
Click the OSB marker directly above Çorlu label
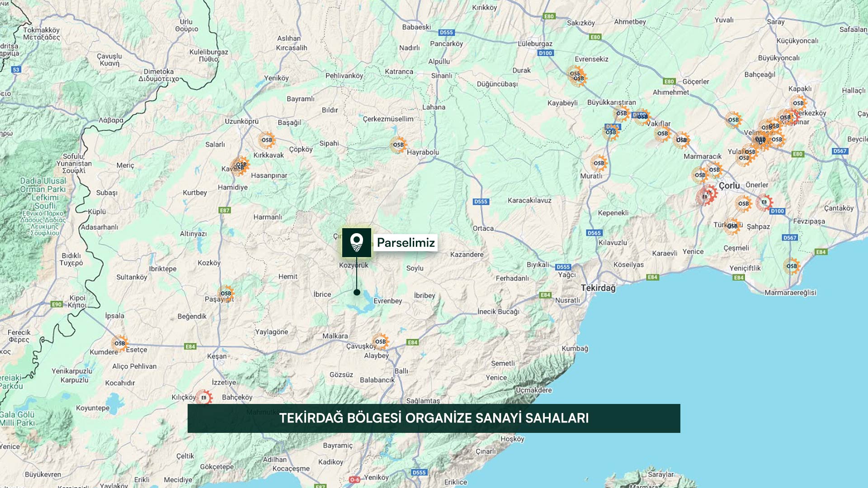point(714,170)
